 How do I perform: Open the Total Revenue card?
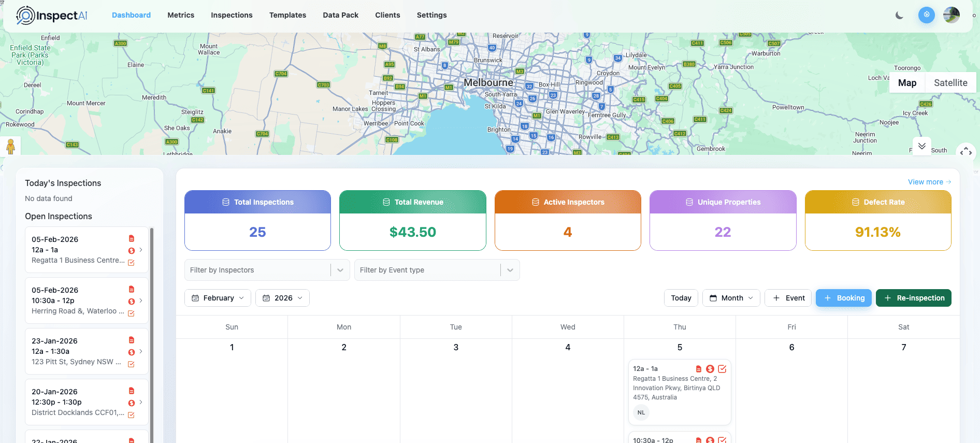pos(413,220)
